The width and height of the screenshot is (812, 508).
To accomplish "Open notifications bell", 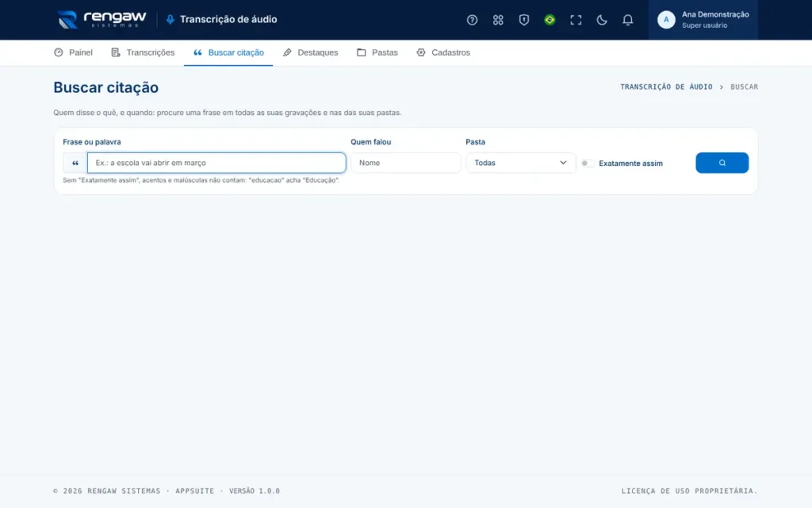I will pyautogui.click(x=628, y=20).
